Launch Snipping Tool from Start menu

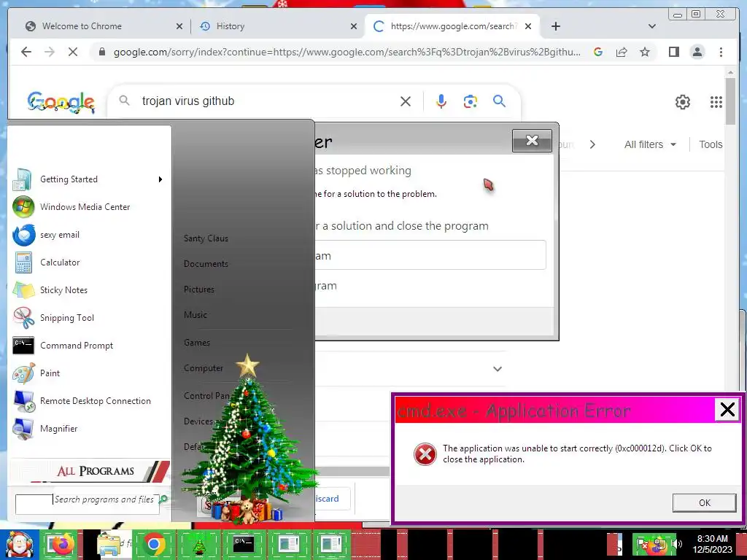(x=66, y=318)
